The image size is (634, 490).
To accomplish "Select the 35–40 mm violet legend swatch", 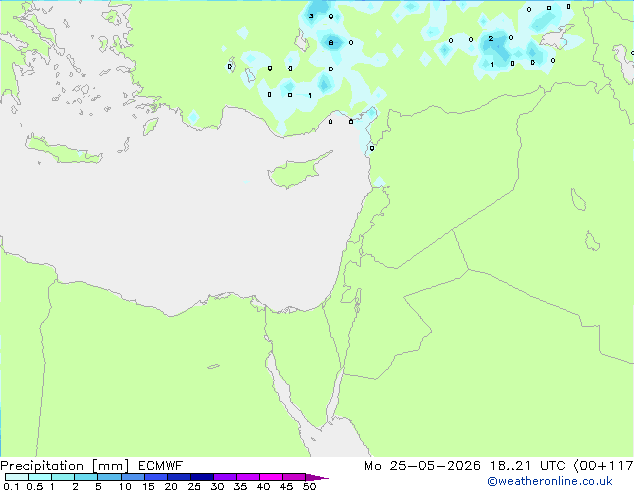I will [x=247, y=477].
